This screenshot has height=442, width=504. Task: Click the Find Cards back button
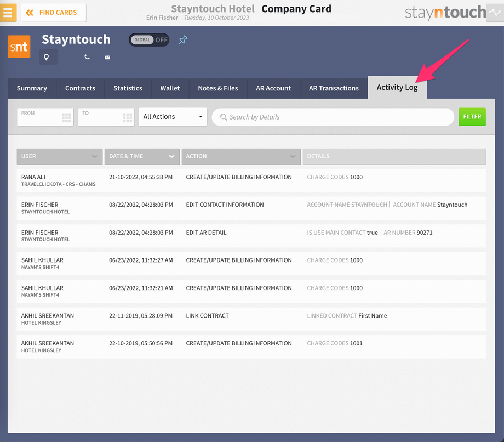click(x=53, y=13)
